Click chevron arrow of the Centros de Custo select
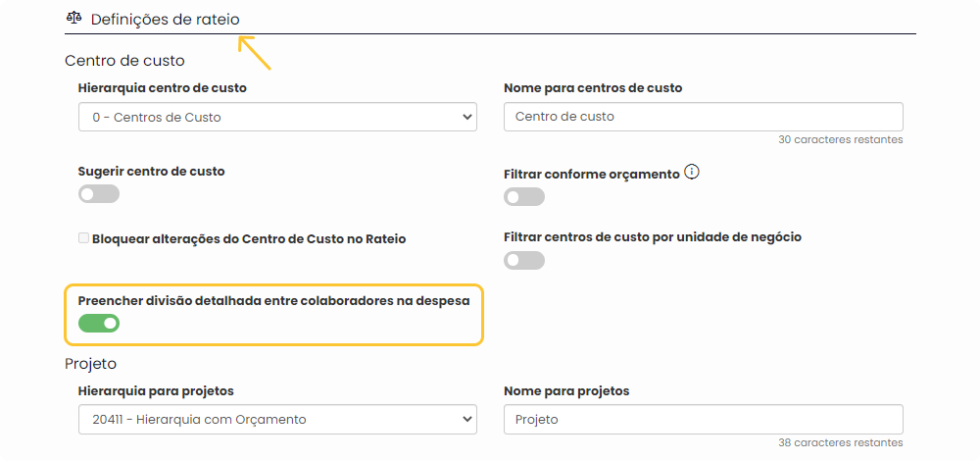This screenshot has height=461, width=980. pos(466,117)
